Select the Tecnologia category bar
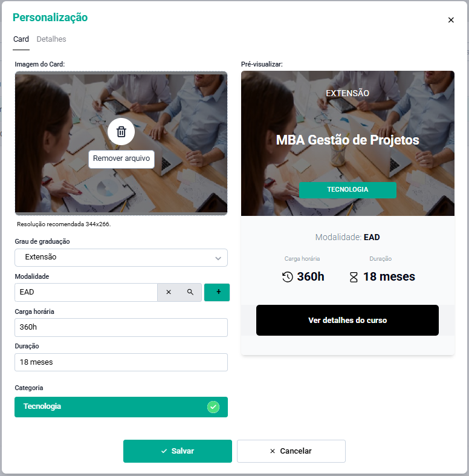 click(121, 407)
